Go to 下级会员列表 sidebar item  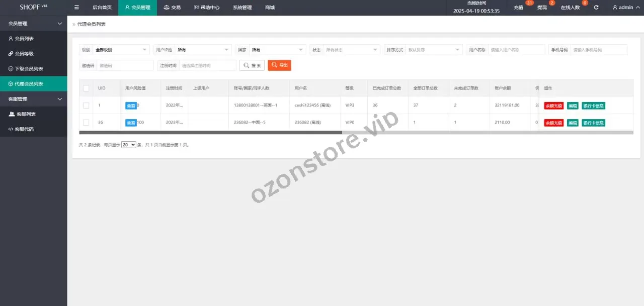(29, 69)
